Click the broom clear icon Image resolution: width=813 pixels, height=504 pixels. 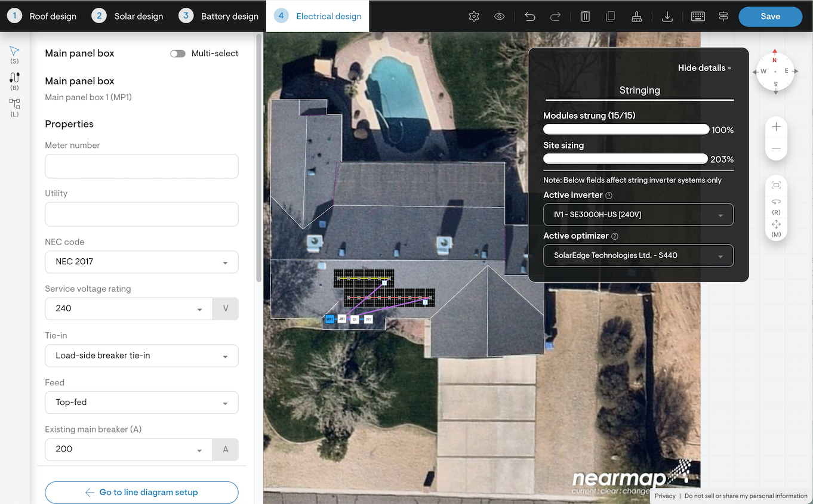pyautogui.click(x=636, y=17)
